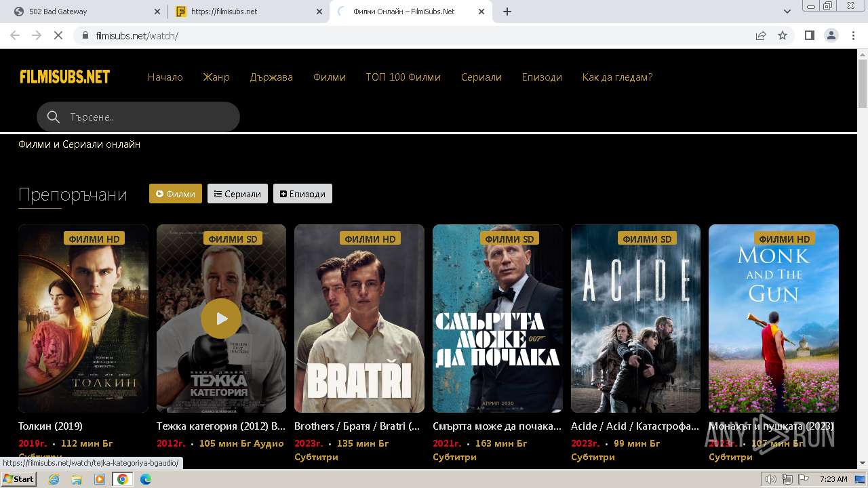Open browser side panel
Viewport: 868px width, 488px height.
[809, 35]
